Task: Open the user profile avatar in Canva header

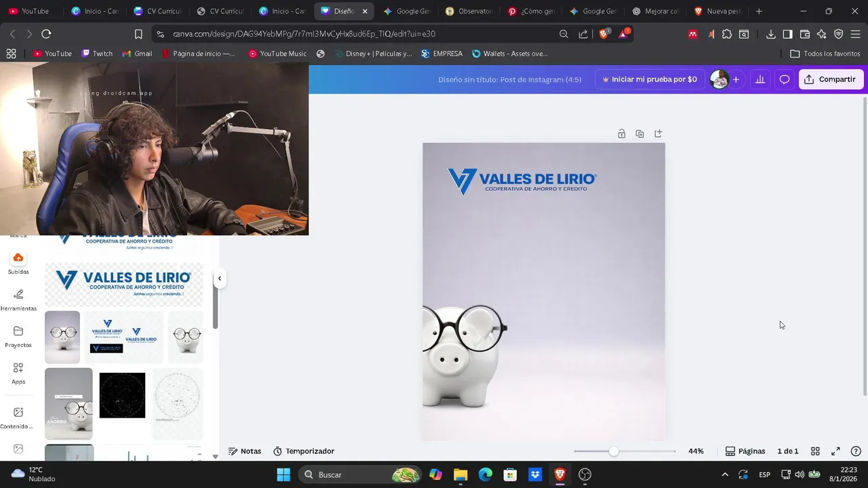Action: [719, 79]
